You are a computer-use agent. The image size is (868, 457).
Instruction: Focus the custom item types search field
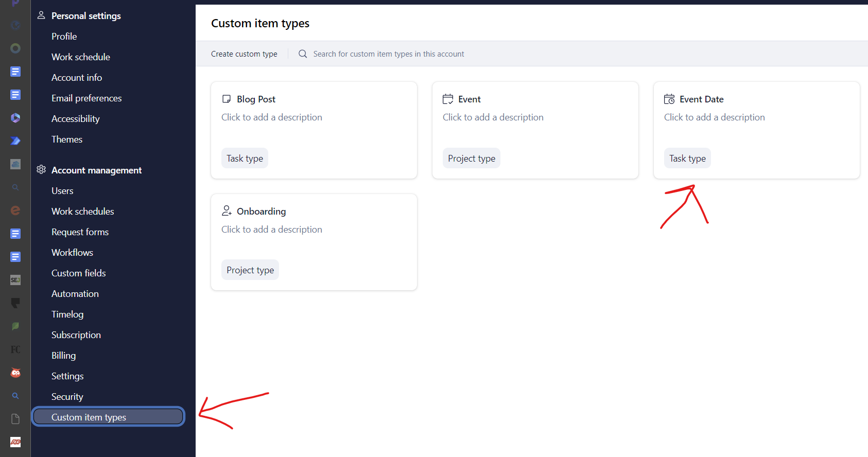[389, 54]
